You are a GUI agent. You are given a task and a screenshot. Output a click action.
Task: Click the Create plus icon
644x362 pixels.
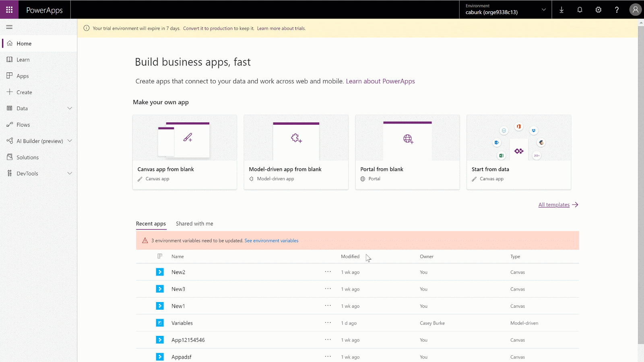point(10,92)
